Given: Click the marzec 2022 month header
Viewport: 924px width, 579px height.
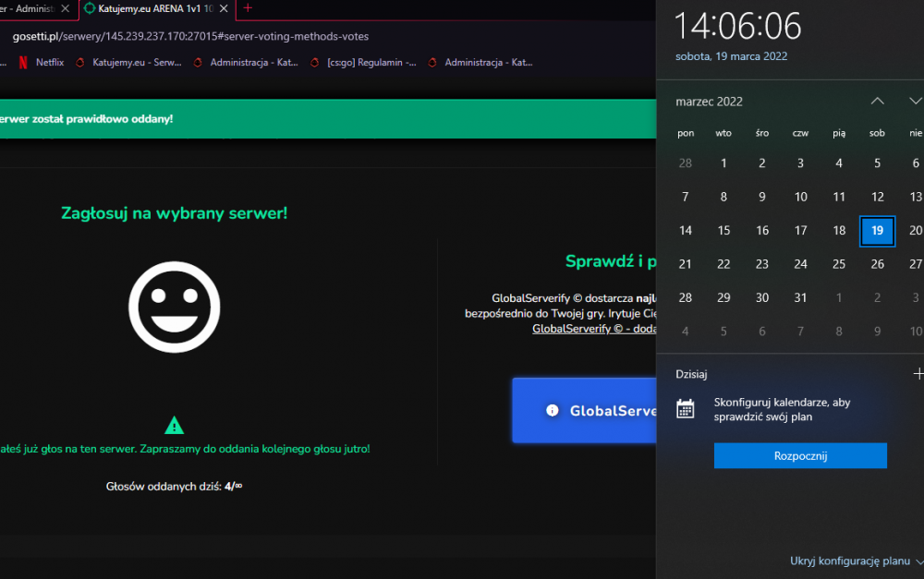Looking at the screenshot, I should tap(709, 102).
